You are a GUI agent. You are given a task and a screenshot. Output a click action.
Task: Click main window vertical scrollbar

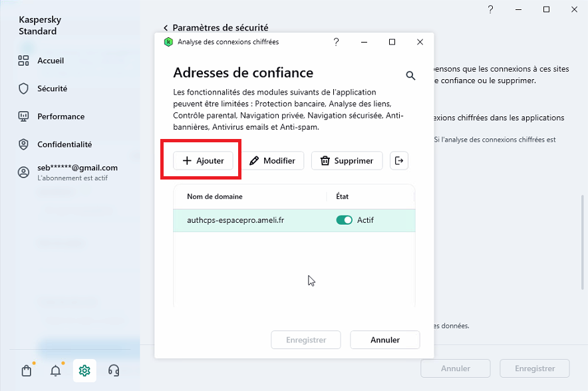[x=583, y=242]
